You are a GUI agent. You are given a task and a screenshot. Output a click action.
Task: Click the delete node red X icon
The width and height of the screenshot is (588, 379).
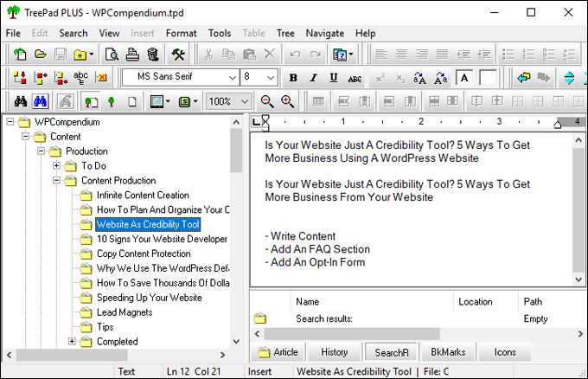tap(101, 78)
